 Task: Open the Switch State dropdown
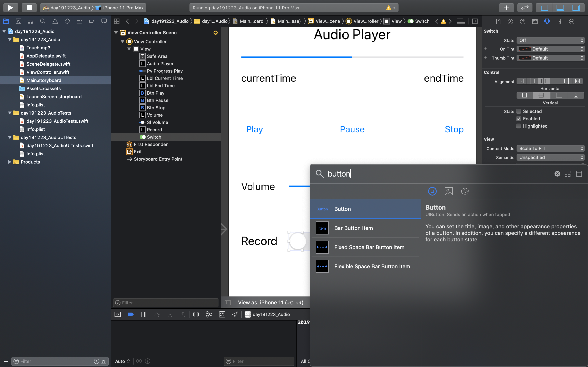[x=550, y=40]
